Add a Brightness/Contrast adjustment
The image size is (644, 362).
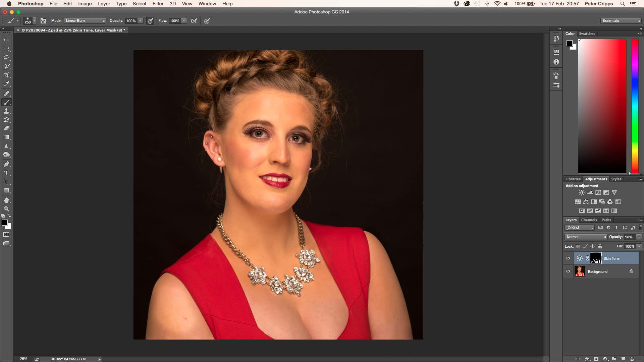[x=582, y=193]
